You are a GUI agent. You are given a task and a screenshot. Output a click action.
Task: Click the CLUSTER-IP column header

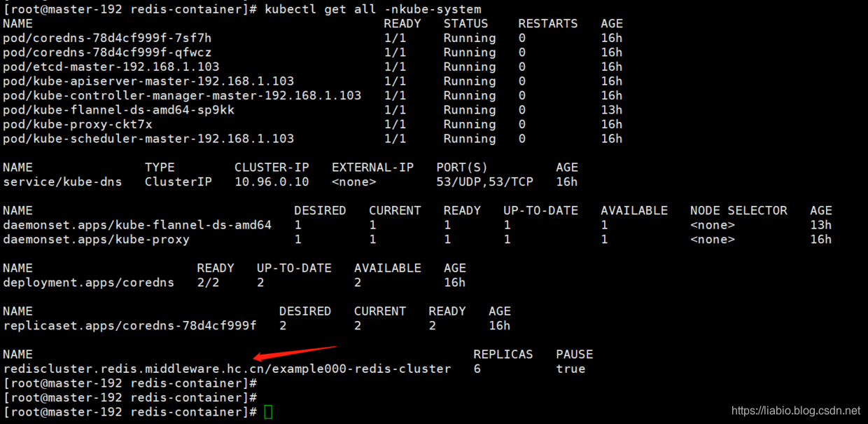point(272,167)
